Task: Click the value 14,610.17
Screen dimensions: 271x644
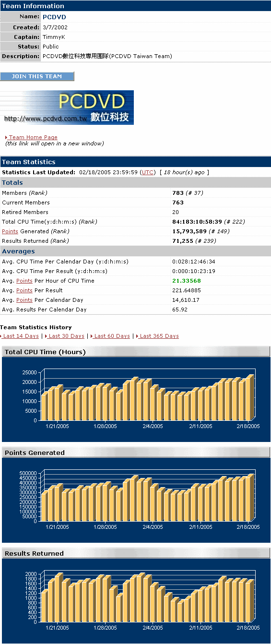Action: click(185, 300)
